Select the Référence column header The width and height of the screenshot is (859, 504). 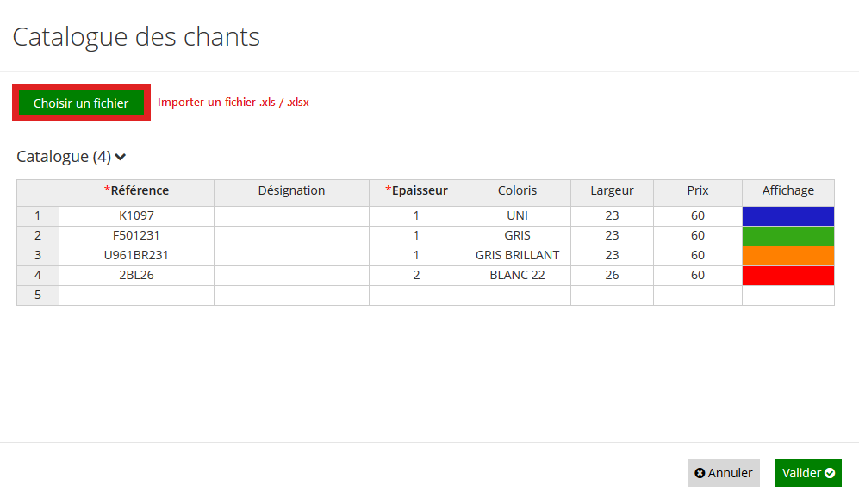(x=136, y=190)
